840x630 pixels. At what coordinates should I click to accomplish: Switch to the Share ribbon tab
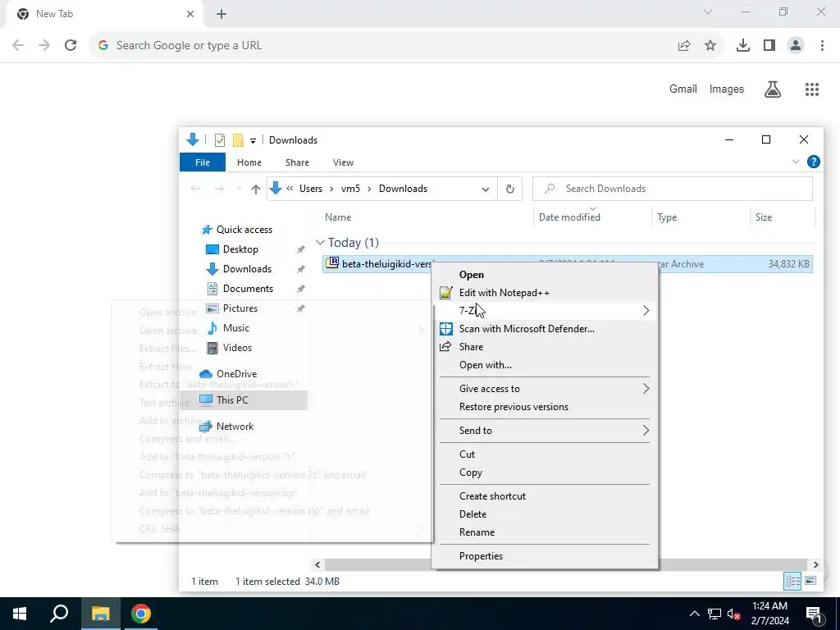[x=297, y=162]
